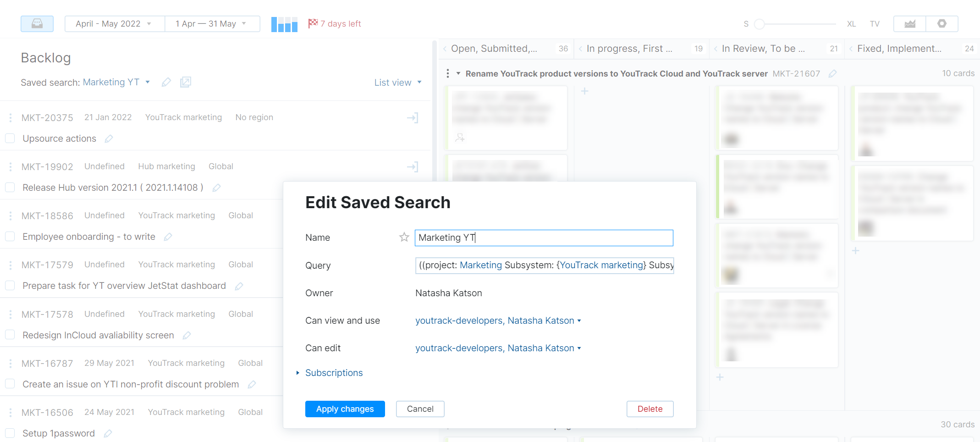Click the pencil icon beside the saved search
Image resolution: width=980 pixels, height=442 pixels.
click(166, 82)
